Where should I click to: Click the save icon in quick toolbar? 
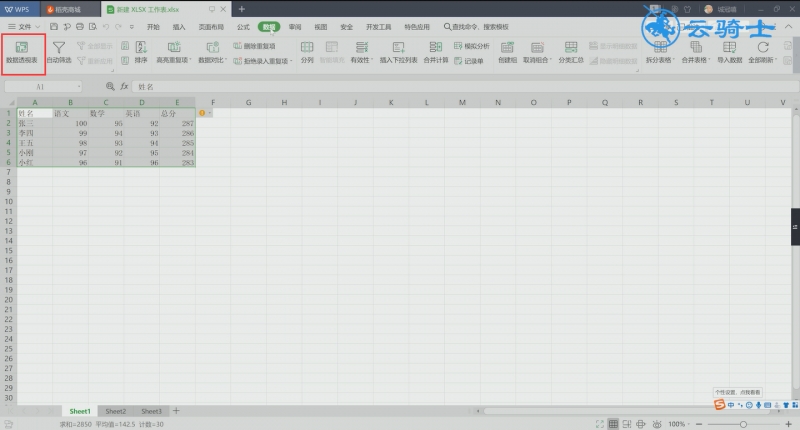pyautogui.click(x=54, y=27)
